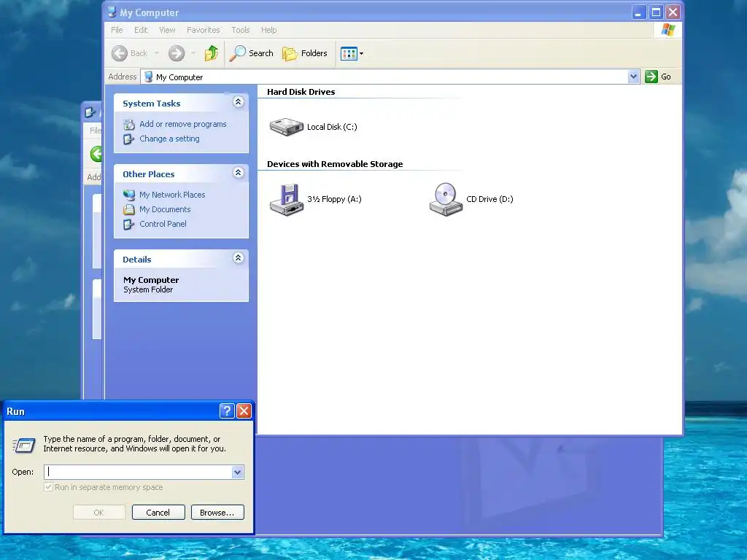Open the My Documents link

(165, 209)
